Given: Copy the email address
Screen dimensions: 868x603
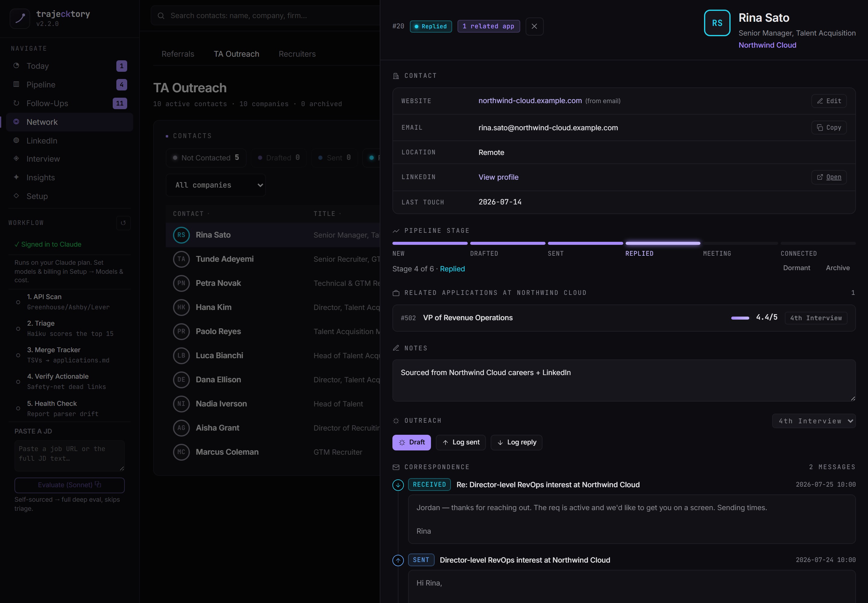Looking at the screenshot, I should (829, 128).
